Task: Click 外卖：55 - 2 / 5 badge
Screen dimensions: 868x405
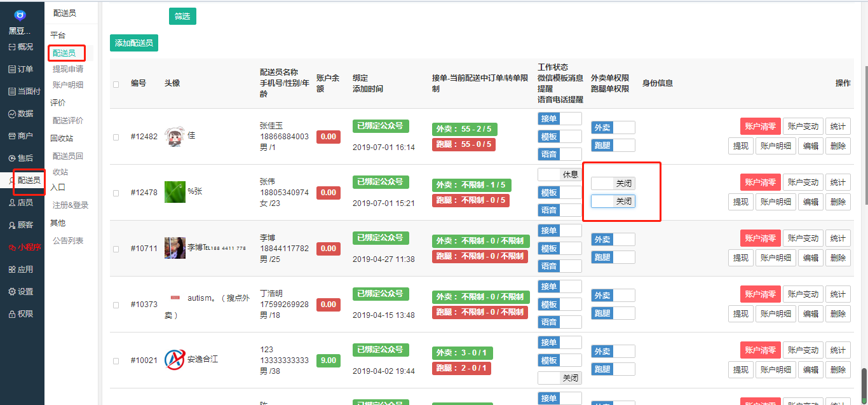Action: point(465,129)
